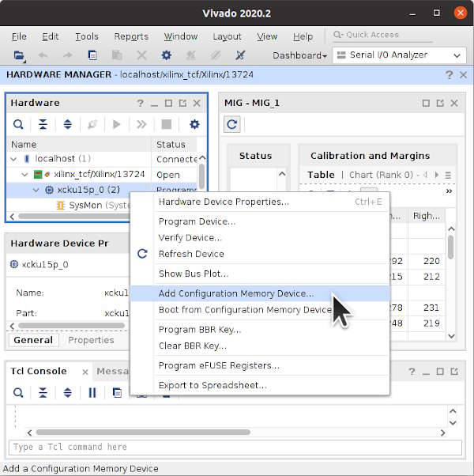Click the copy icon in Tcl Console toolbar

(x=117, y=393)
